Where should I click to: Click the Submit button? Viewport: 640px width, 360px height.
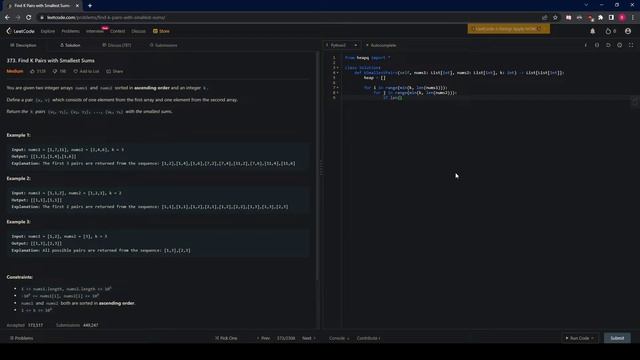pos(617,338)
